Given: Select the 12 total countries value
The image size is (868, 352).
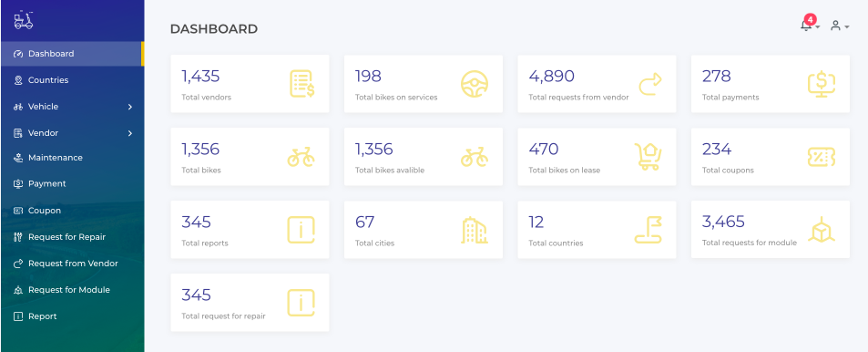Looking at the screenshot, I should (536, 223).
